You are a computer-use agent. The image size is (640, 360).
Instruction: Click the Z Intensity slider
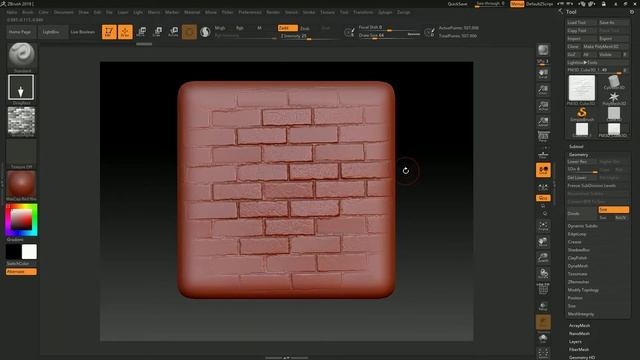[309, 36]
